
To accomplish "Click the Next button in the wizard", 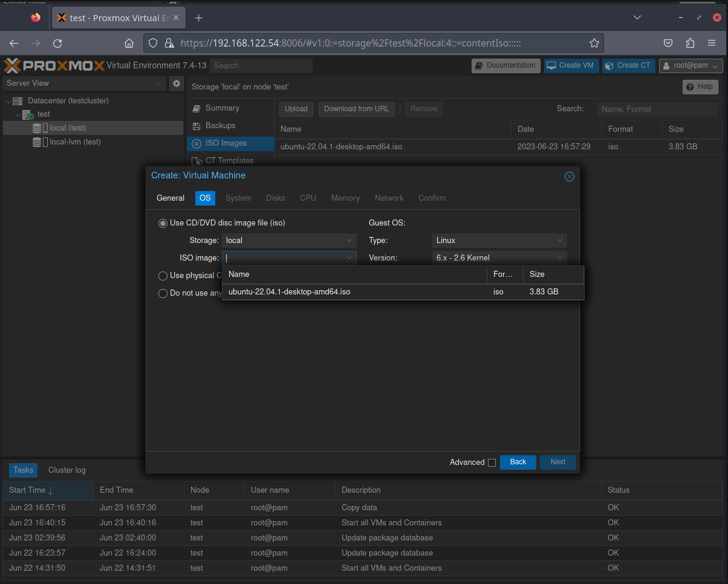I will point(557,462).
